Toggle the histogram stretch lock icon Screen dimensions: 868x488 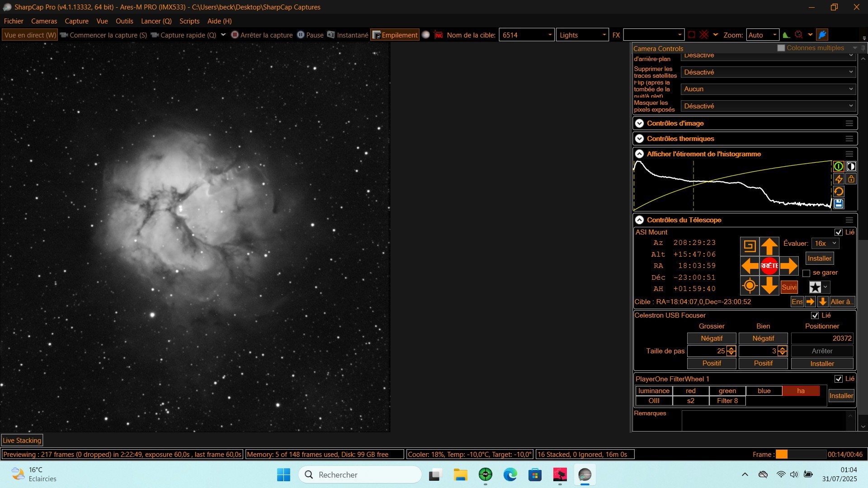tap(851, 179)
